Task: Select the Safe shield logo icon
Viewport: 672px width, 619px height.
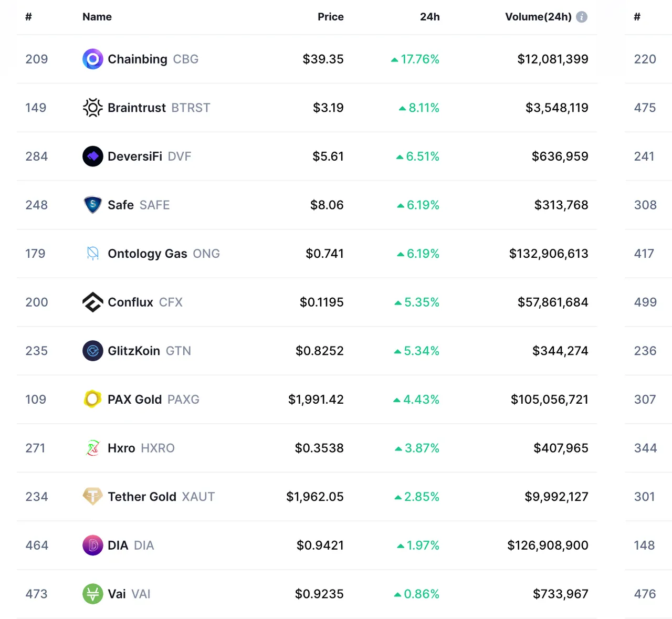Action: [93, 205]
